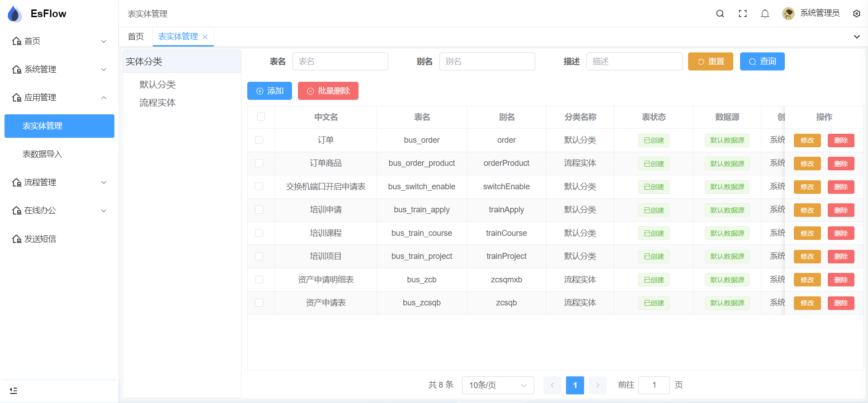Select the checkbox for the 订单 row
868x403 pixels.
pos(259,140)
